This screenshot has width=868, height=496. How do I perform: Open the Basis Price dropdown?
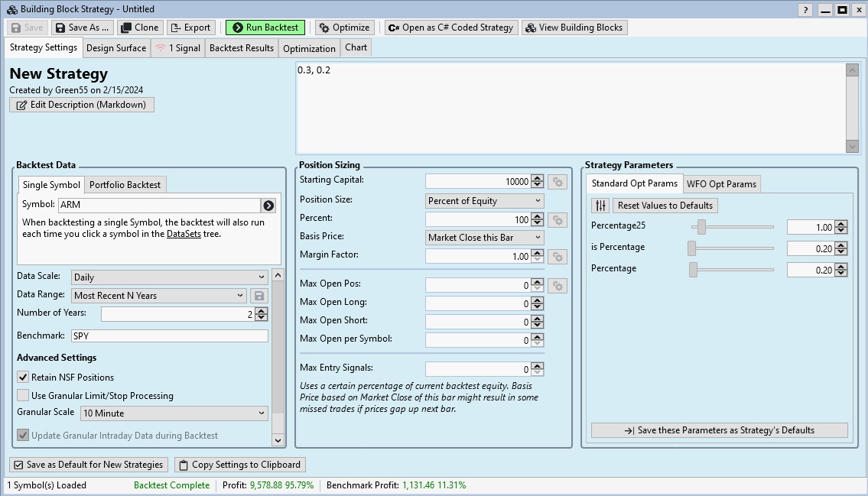[485, 238]
